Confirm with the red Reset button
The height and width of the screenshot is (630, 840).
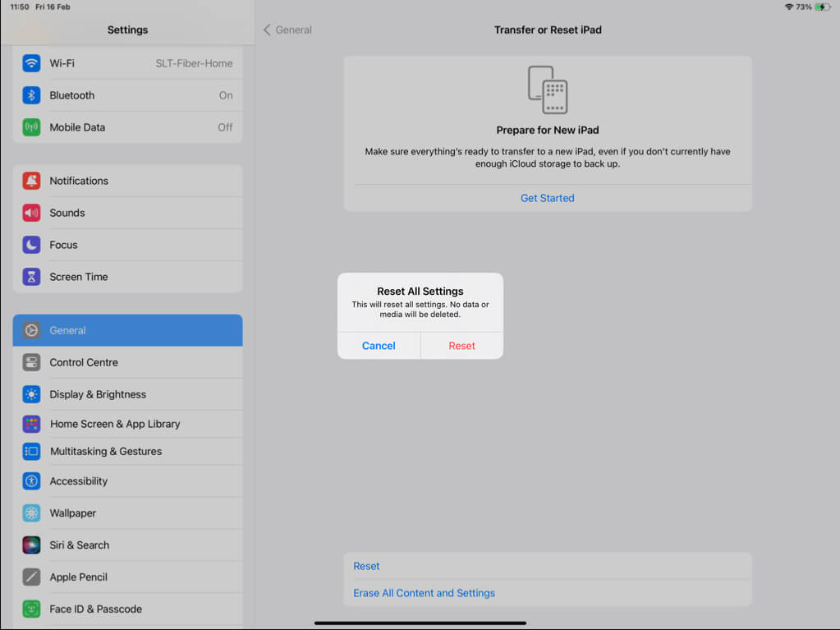coord(461,346)
